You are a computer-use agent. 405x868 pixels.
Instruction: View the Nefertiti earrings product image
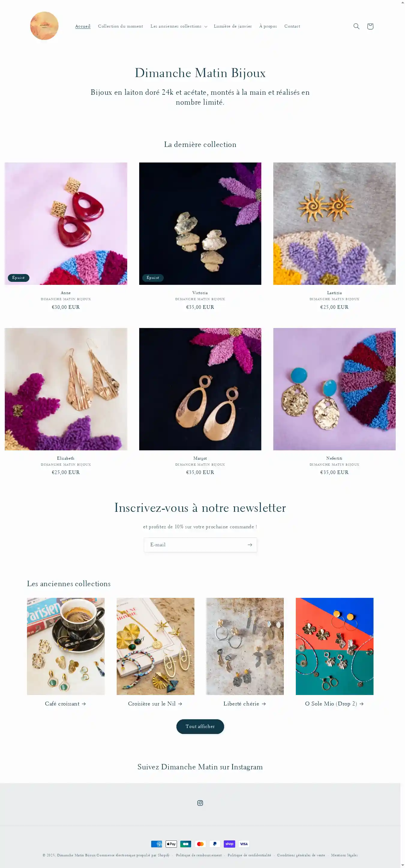pyautogui.click(x=334, y=389)
